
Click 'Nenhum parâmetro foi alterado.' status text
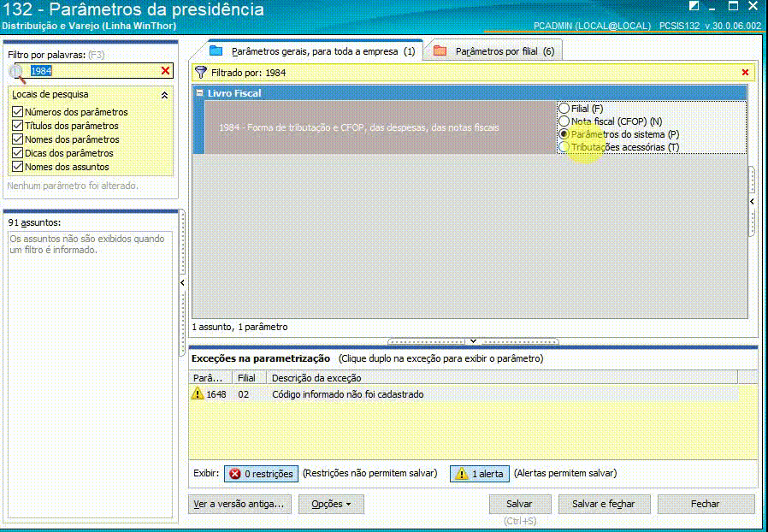73,186
